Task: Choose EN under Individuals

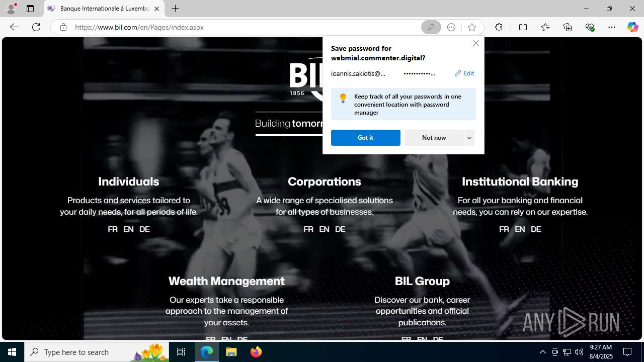Action: [x=128, y=229]
